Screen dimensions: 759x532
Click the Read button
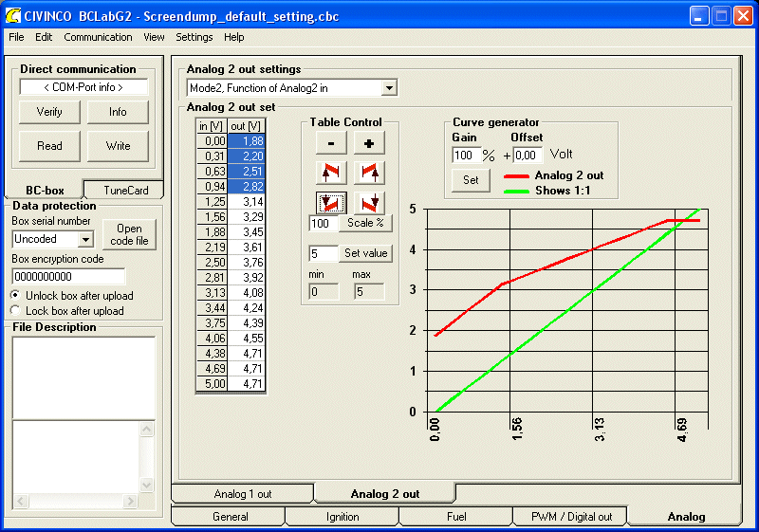[49, 146]
